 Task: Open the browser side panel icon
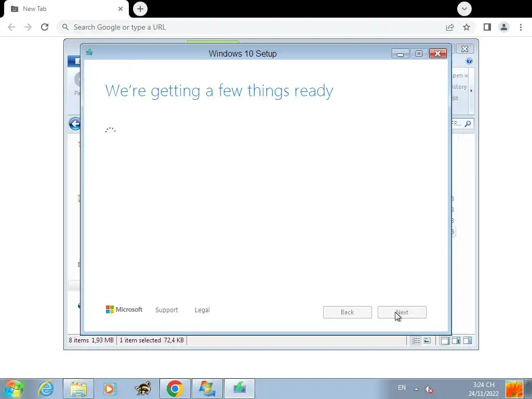[x=487, y=27]
